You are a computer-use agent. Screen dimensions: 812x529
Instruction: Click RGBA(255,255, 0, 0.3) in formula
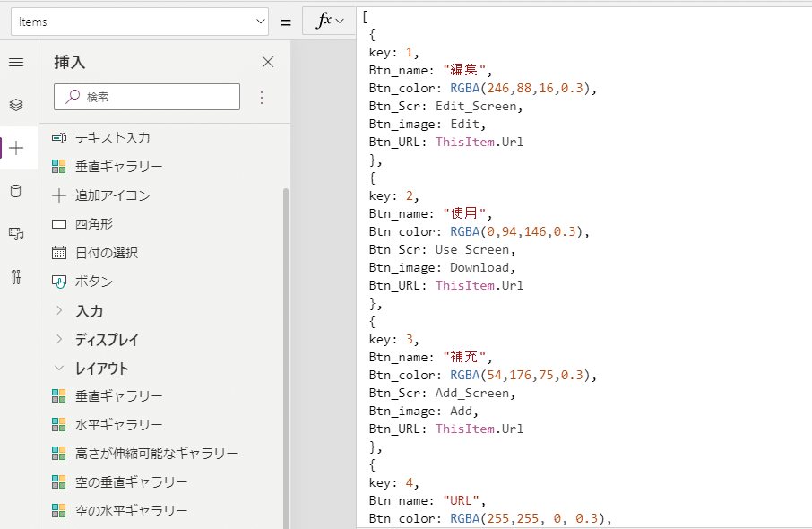click(527, 518)
